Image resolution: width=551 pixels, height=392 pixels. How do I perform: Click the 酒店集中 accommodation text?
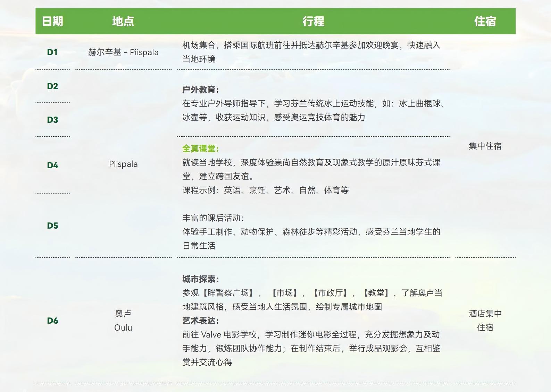tap(485, 314)
